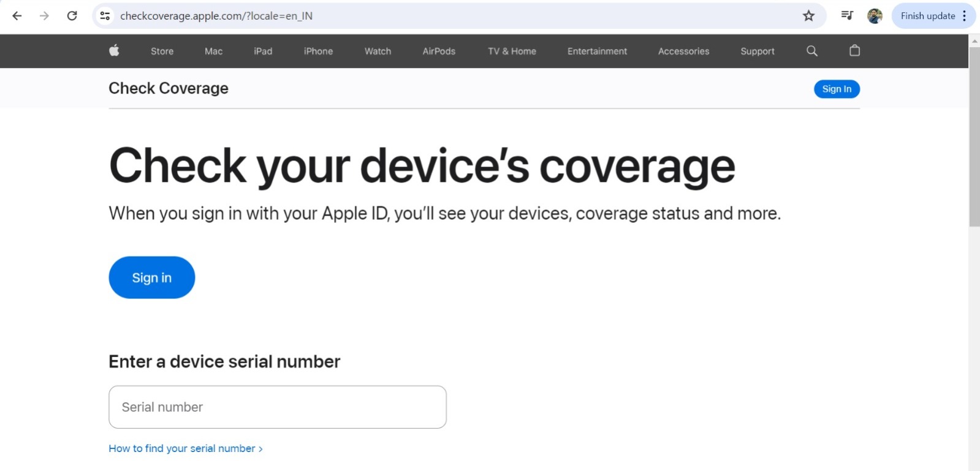Select iPhone in the navigation bar
Image resolution: width=980 pixels, height=471 pixels.
[318, 51]
